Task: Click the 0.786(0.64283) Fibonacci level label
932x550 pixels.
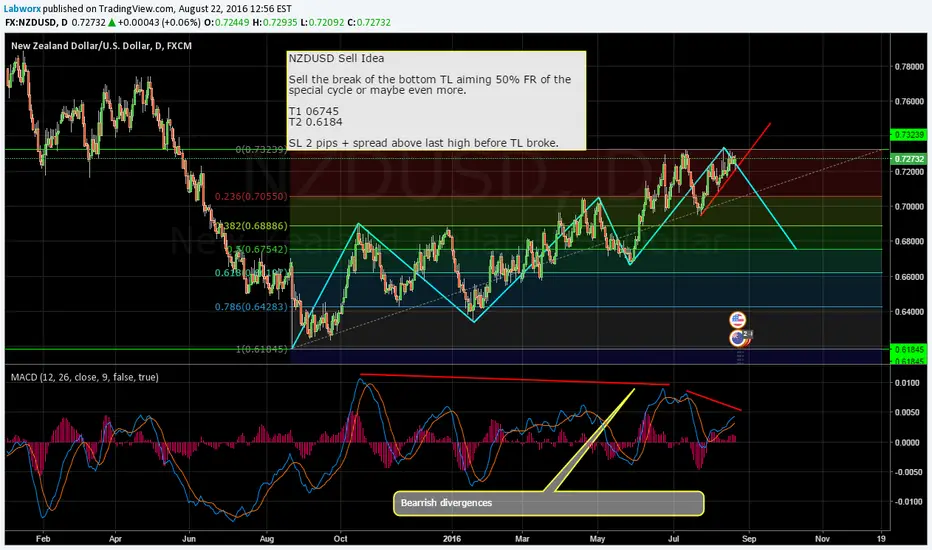Action: click(251, 307)
